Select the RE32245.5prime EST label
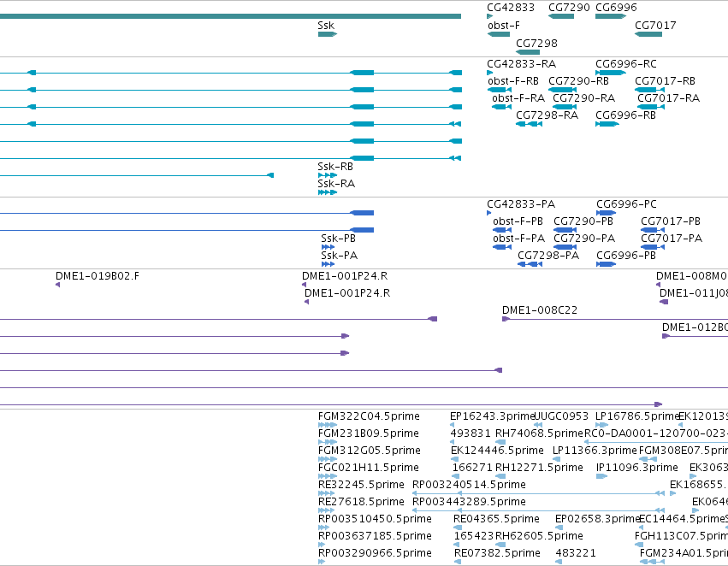This screenshot has height=566, width=728. (361, 485)
